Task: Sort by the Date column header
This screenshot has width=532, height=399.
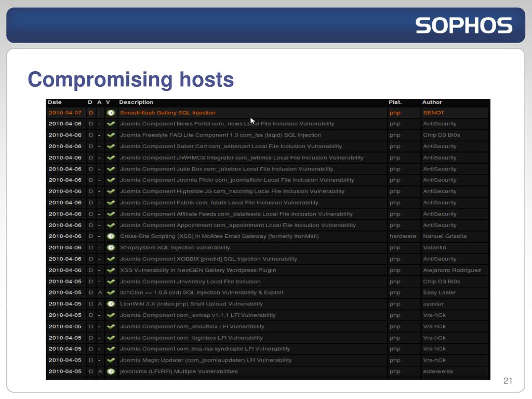Action: click(55, 102)
